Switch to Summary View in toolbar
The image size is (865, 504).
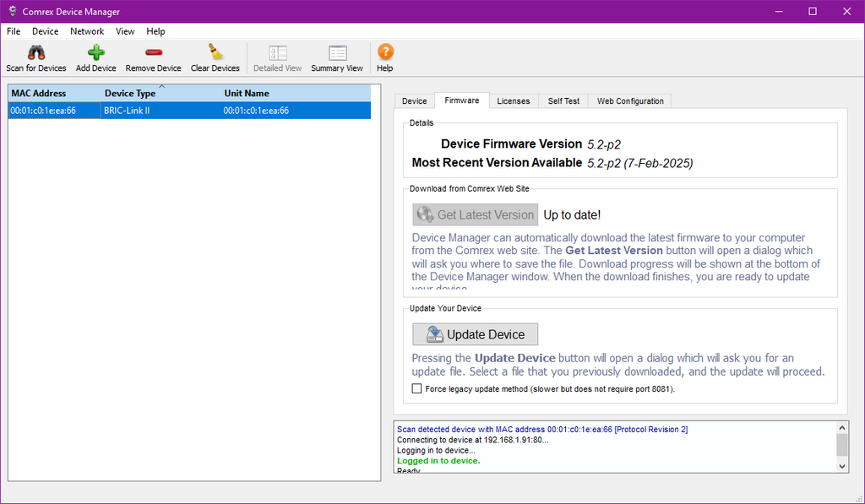pos(337,53)
